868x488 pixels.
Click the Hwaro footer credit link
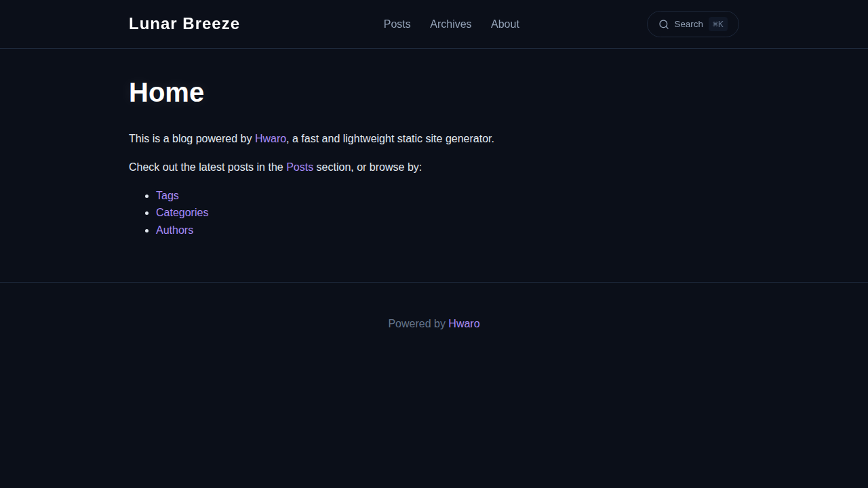(x=464, y=323)
